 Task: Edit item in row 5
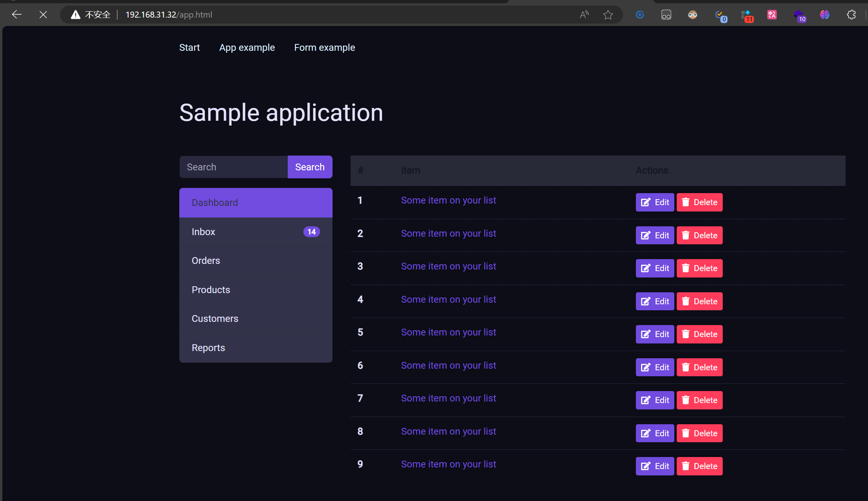[x=655, y=334]
